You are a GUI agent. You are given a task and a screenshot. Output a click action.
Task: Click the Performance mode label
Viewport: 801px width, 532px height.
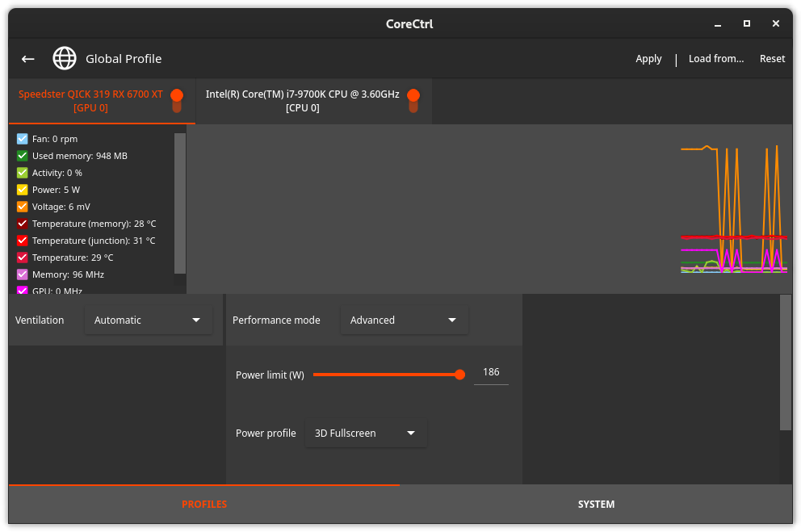[276, 320]
